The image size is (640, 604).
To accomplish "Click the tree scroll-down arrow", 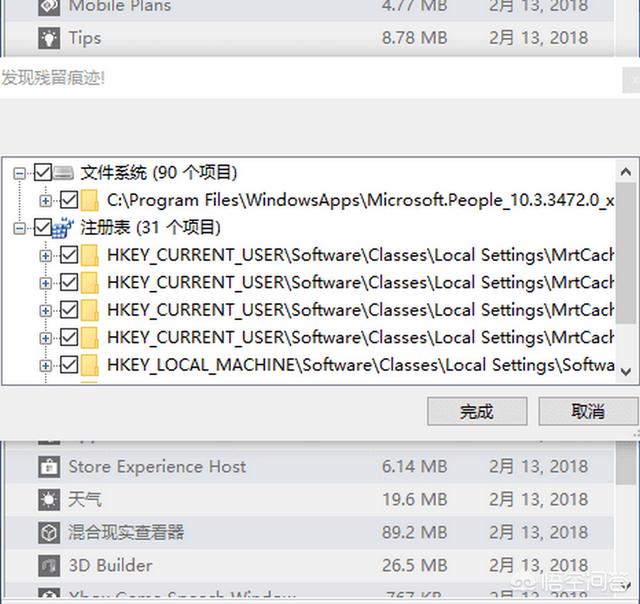I will (x=626, y=371).
